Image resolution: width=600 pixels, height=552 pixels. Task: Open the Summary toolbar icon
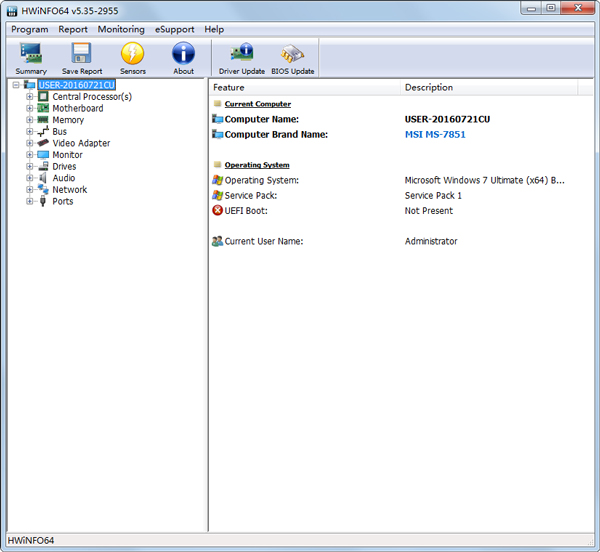31,53
